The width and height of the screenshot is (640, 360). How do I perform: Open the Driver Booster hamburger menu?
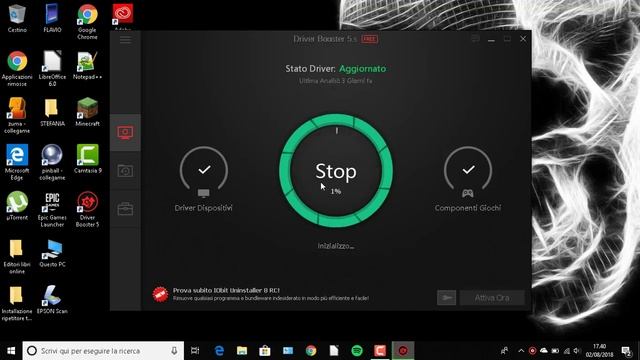pyautogui.click(x=125, y=40)
